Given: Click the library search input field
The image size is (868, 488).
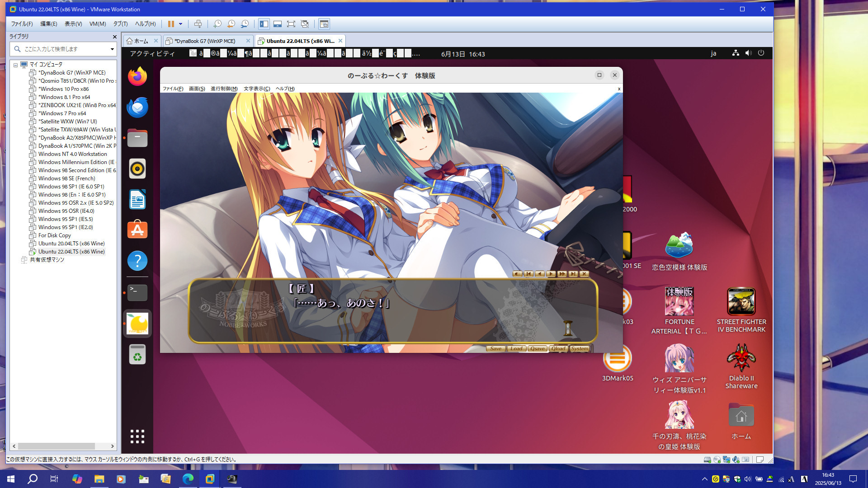Looking at the screenshot, I should 63,49.
